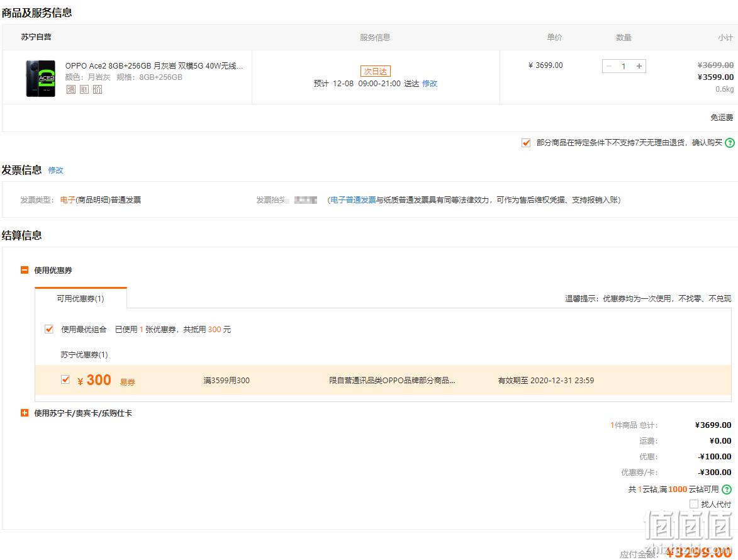Image resolution: width=738 pixels, height=560 pixels.
Task: Click the 取 pickup icon under the product
Action: point(84,89)
